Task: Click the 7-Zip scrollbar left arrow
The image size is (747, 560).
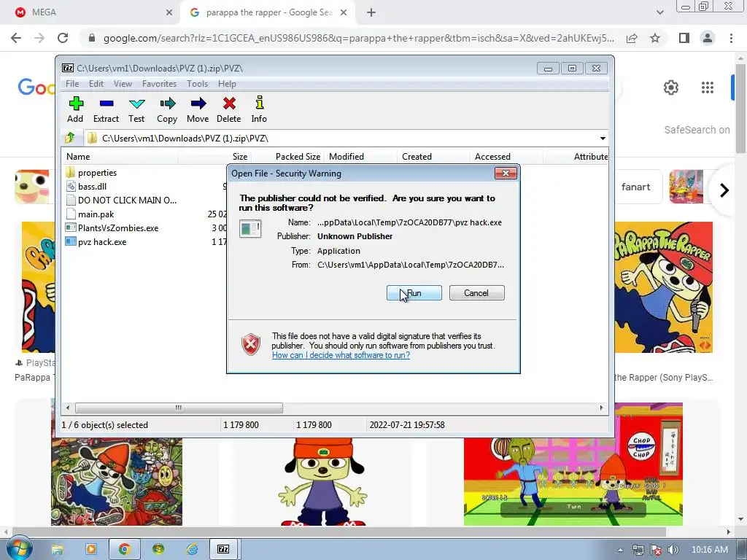Action: [x=68, y=408]
